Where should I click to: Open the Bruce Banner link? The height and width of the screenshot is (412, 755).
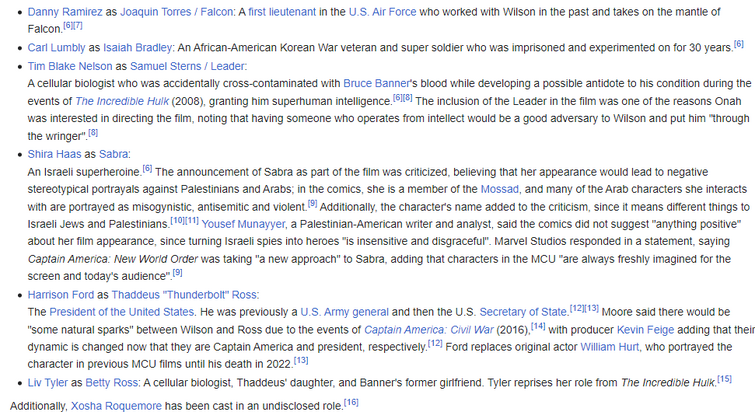pos(377,83)
